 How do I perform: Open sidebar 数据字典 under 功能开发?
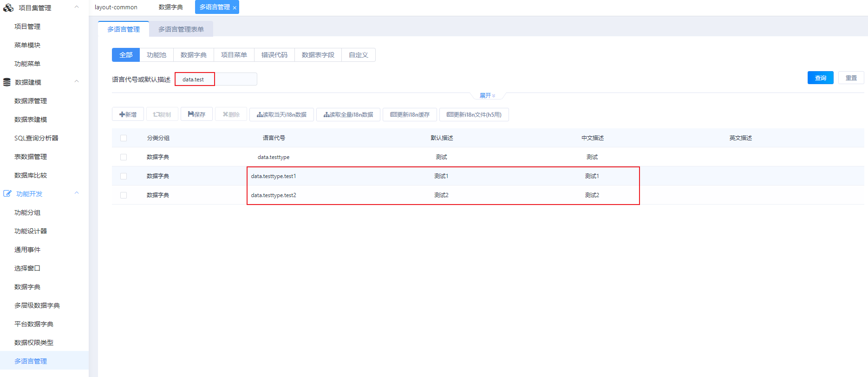27,287
